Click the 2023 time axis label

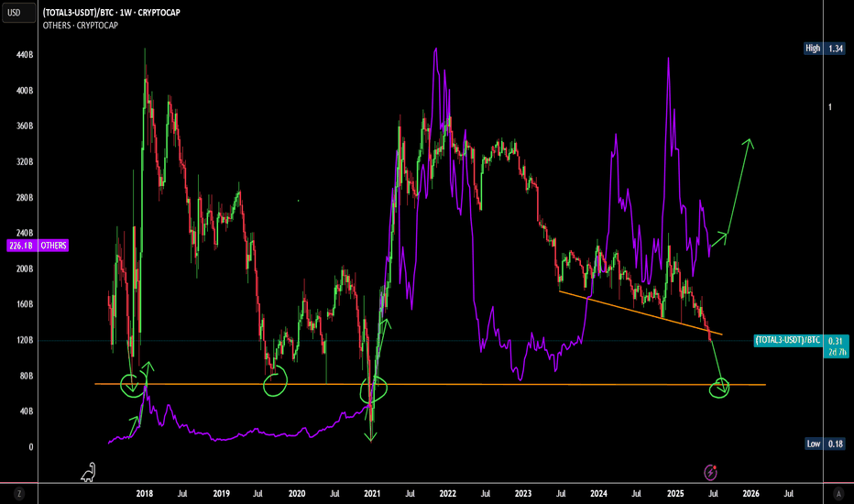(523, 494)
